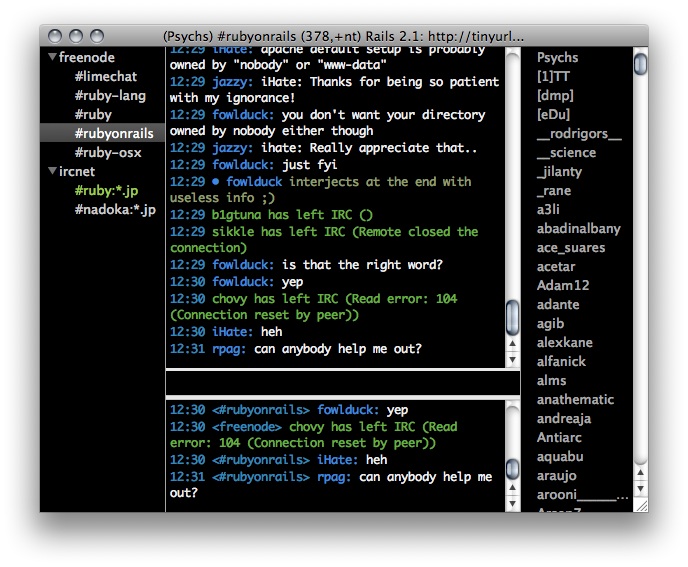Viewport: 688px width, 567px height.
Task: Focus the message text input field
Action: click(x=342, y=383)
